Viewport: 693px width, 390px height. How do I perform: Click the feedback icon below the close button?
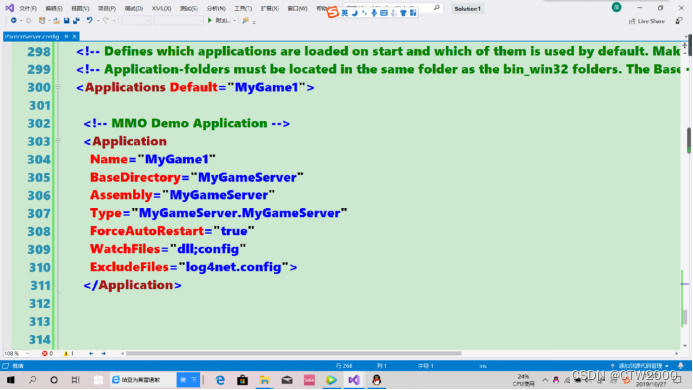(x=679, y=21)
